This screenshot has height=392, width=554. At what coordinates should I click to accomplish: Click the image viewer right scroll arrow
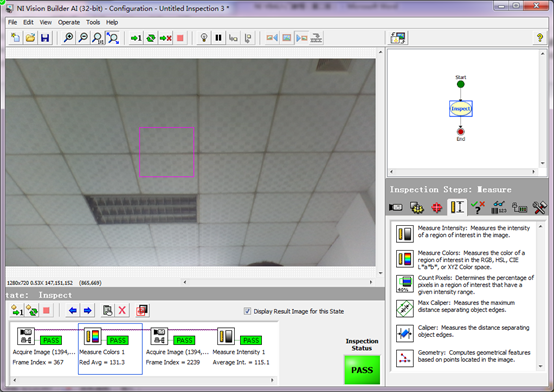click(x=371, y=282)
